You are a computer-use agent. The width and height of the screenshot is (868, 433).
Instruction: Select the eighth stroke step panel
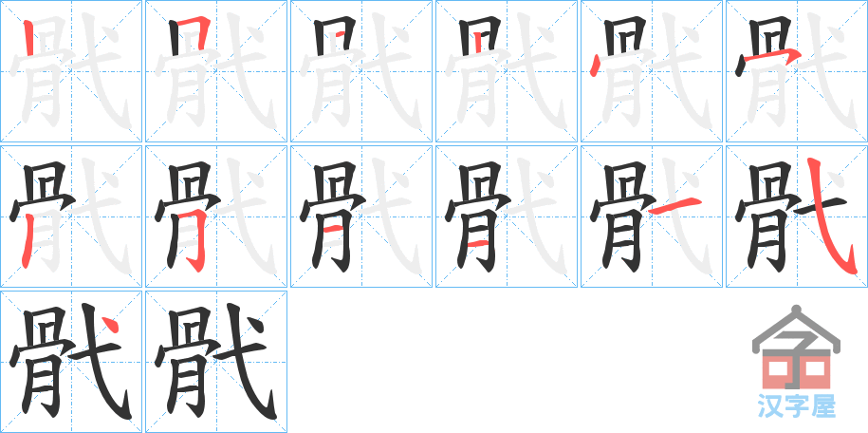[x=216, y=216]
